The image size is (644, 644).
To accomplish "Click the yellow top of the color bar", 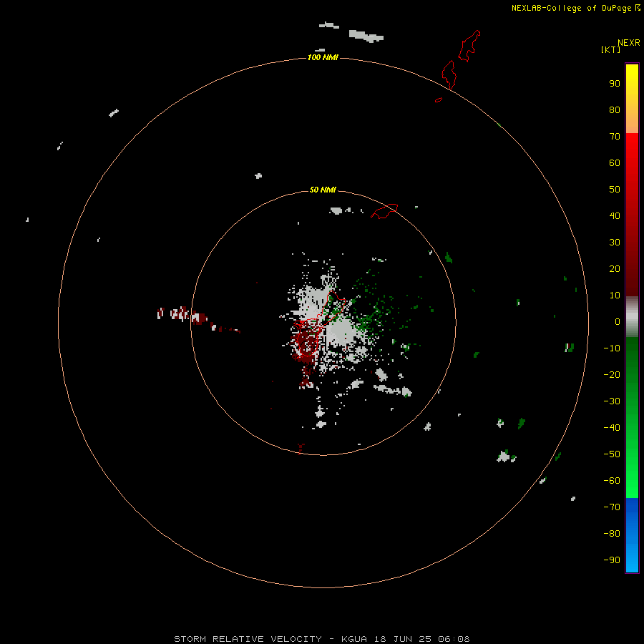I will tap(632, 99).
